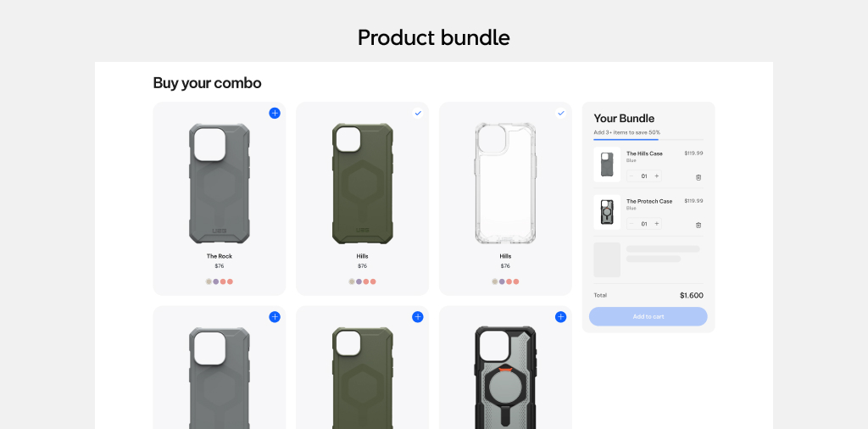Select beige color for The Rock
The width and height of the screenshot is (868, 429).
(209, 281)
